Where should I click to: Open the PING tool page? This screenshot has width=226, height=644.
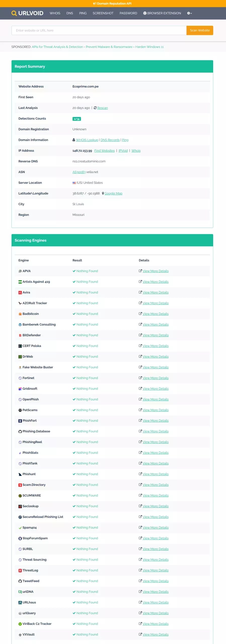83,13
